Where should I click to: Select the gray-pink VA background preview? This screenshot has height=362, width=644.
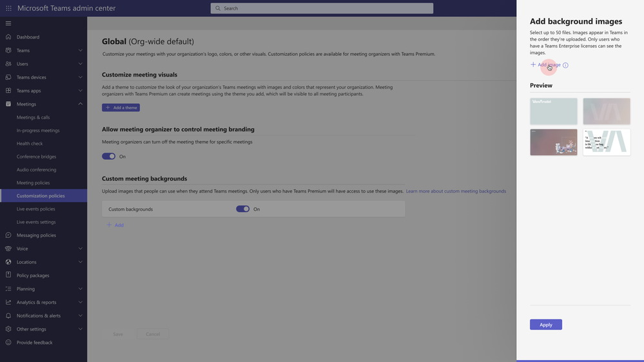point(607,111)
